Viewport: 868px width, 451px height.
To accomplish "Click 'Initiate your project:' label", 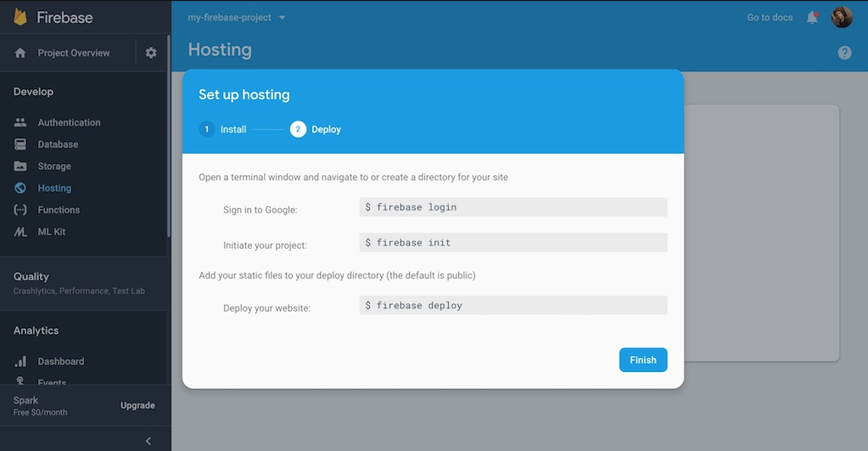I will tap(265, 245).
